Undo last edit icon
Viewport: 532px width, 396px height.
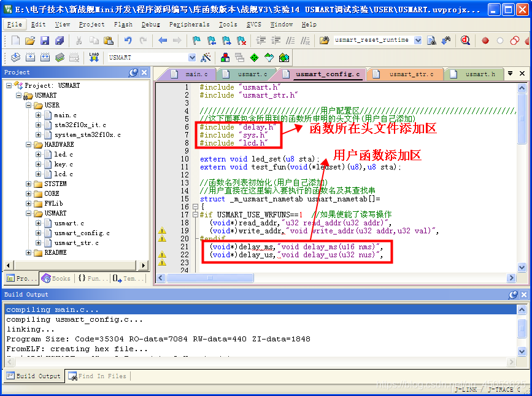[x=128, y=41]
